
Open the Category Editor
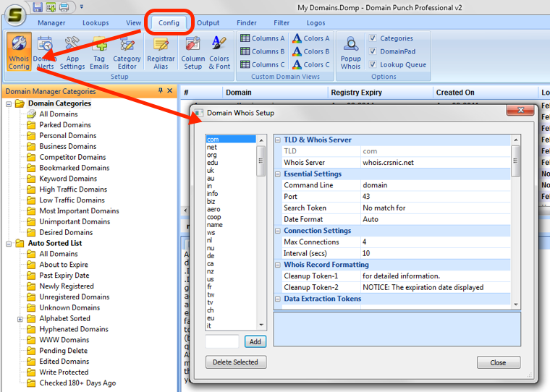pos(127,51)
